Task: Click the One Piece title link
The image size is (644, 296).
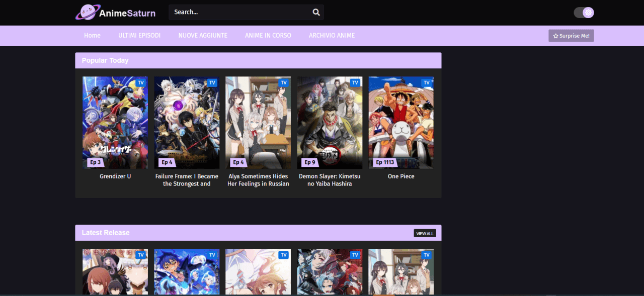Action: pos(401,176)
